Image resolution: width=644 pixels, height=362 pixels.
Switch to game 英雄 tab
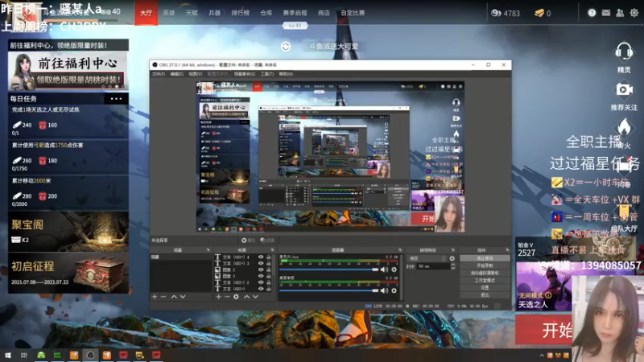(x=169, y=13)
